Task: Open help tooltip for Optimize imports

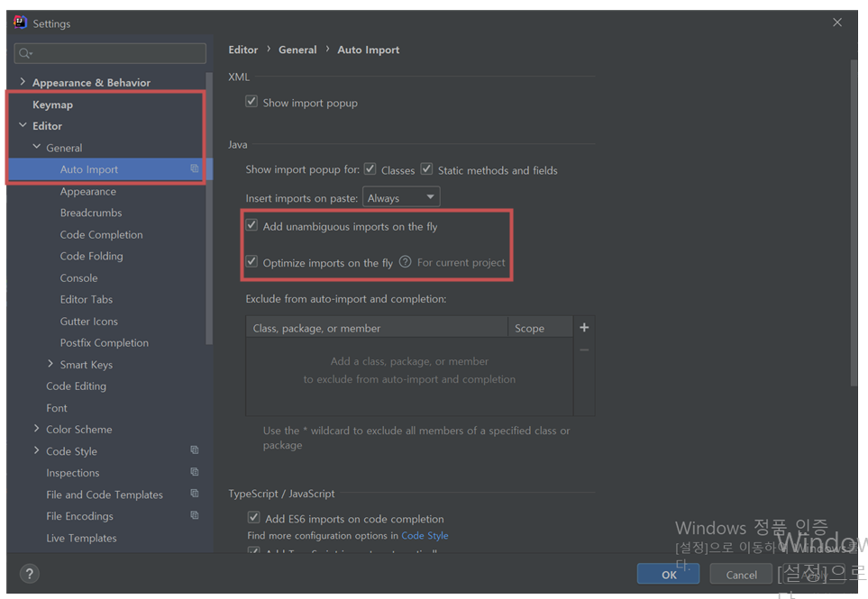Action: pyautogui.click(x=406, y=261)
